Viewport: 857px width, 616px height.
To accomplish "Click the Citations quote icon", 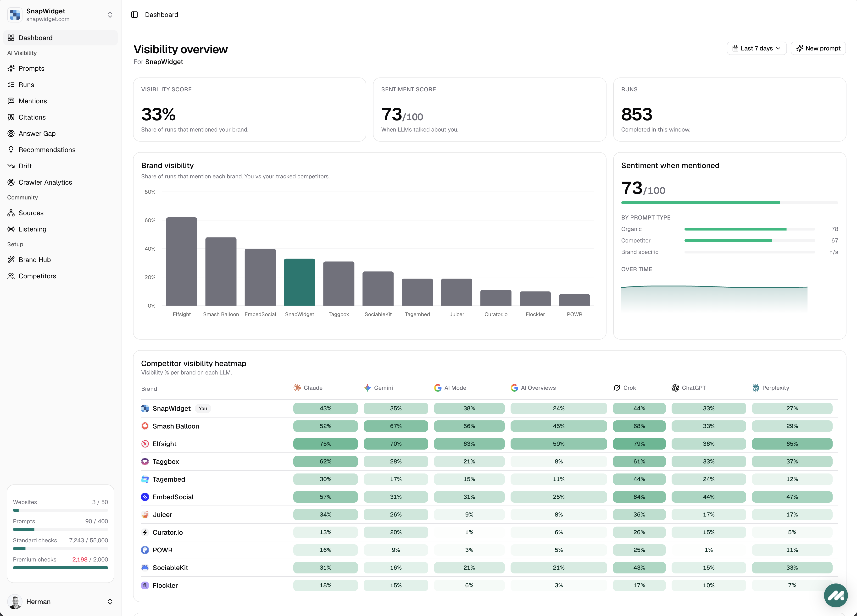I will pyautogui.click(x=11, y=117).
